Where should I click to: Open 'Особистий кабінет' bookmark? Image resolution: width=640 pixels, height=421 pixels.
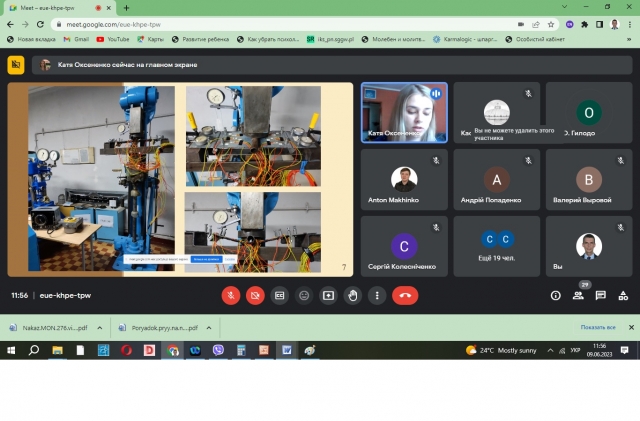(x=535, y=39)
